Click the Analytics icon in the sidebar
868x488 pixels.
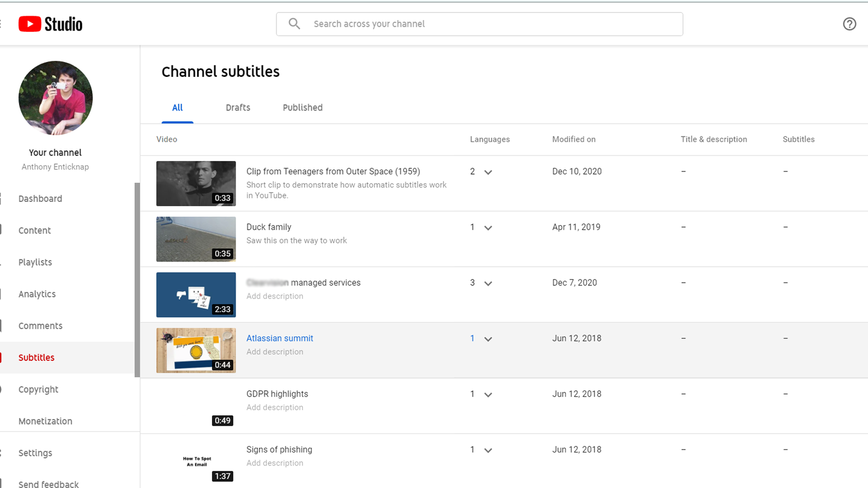[2, 294]
